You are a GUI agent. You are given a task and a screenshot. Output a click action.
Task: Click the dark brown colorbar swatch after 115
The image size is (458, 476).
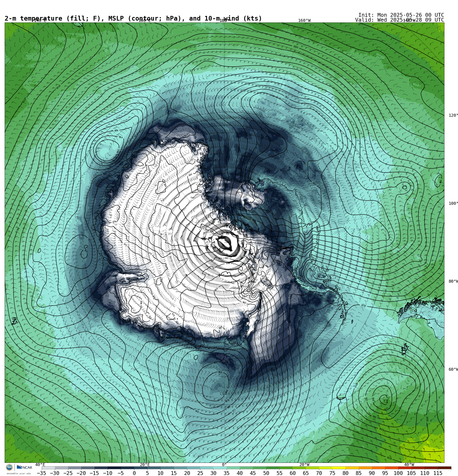click(445, 468)
